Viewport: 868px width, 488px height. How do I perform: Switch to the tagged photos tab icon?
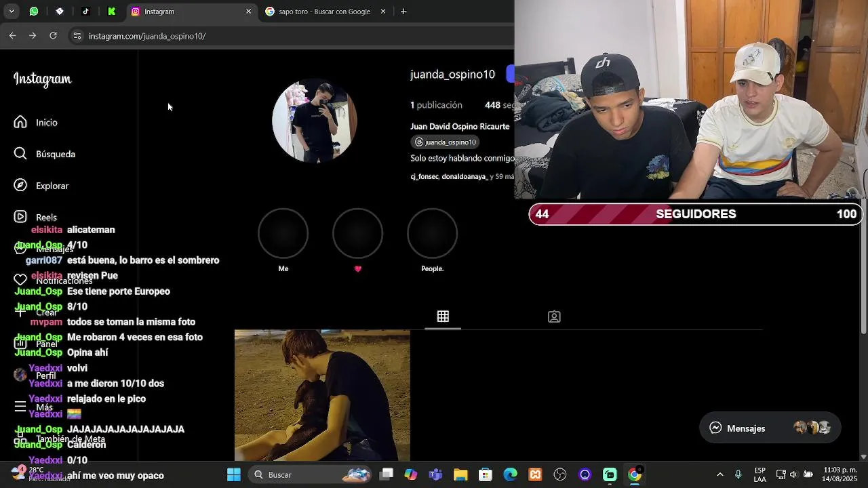554,317
